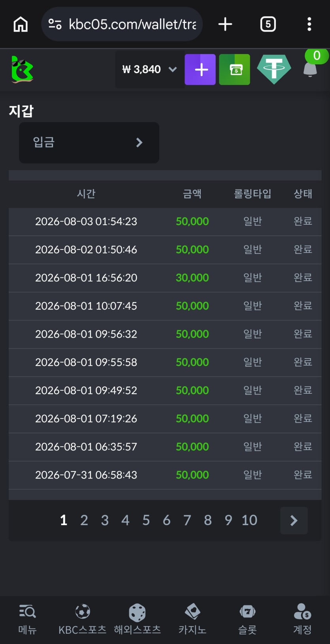
Task: Tap the Tether coin icon
Action: (274, 69)
